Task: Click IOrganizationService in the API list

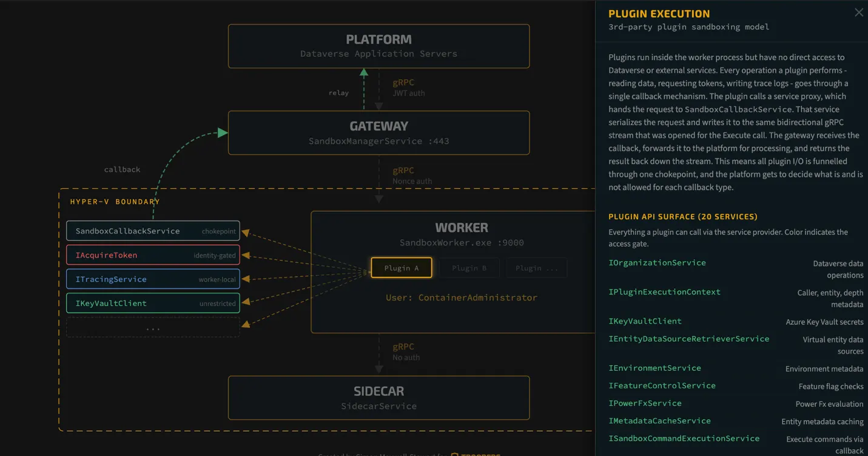Action: [657, 263]
